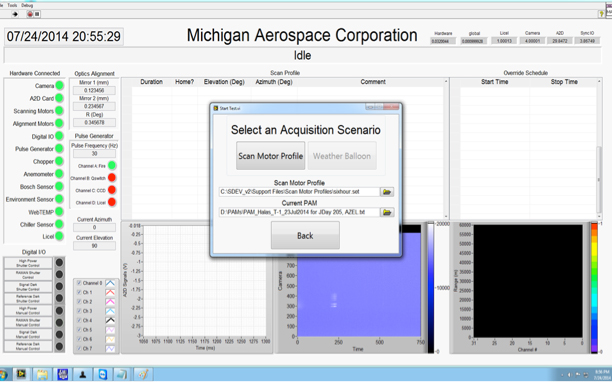This screenshot has width=612, height=382.
Task: Browse folder for Scan Motor Profile path
Action: click(x=387, y=192)
